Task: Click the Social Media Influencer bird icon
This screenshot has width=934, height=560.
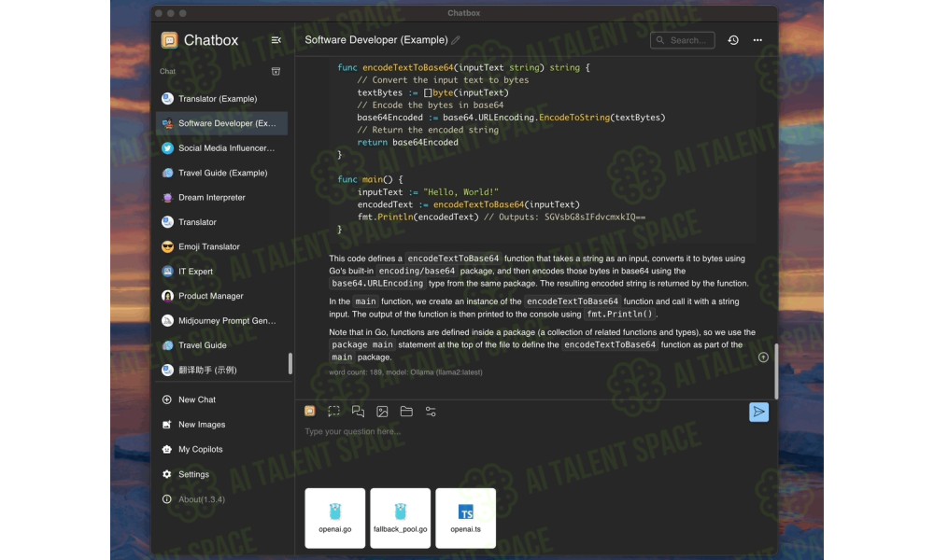Action: click(167, 148)
